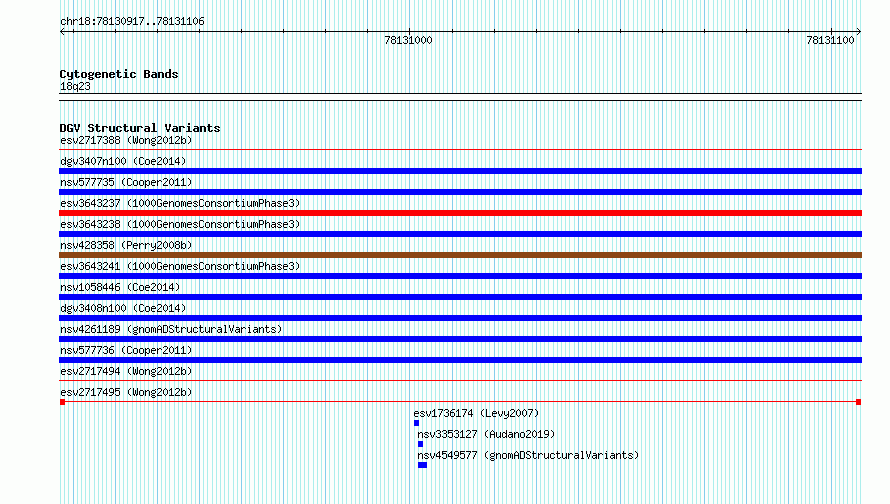The width and height of the screenshot is (890, 504).
Task: Click the blue bar of nsv577736
Action: pos(460,360)
